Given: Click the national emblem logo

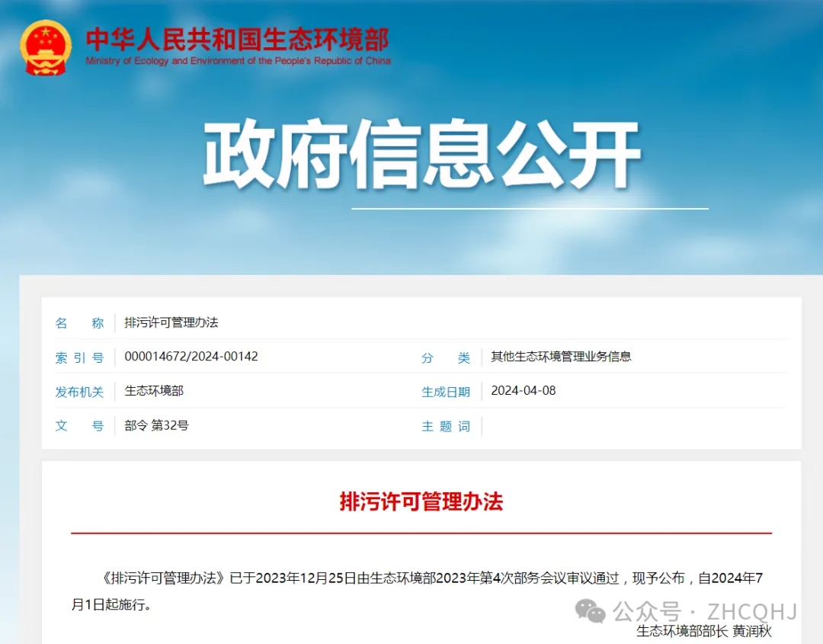Looking at the screenshot, I should click(46, 48).
